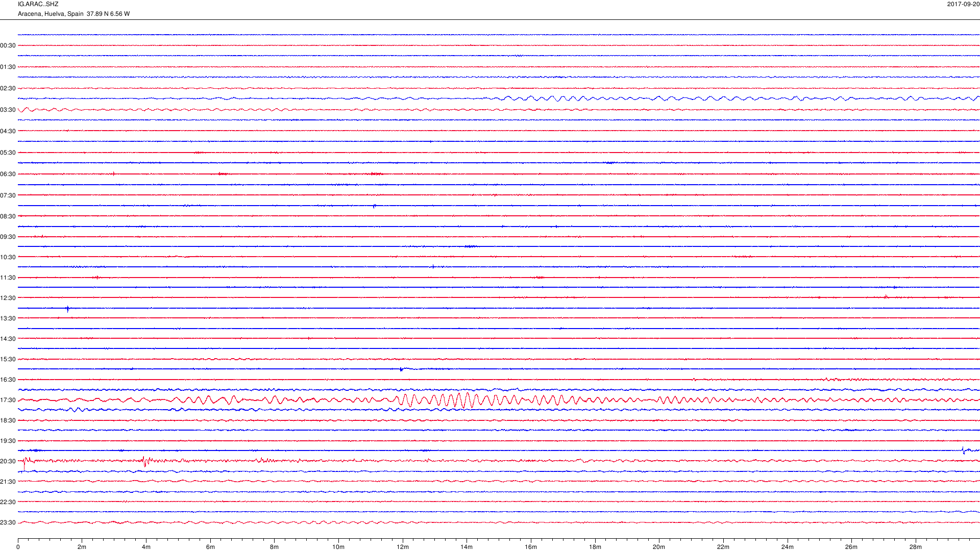Click the spike at start of 20:30 trace

pos(24,463)
